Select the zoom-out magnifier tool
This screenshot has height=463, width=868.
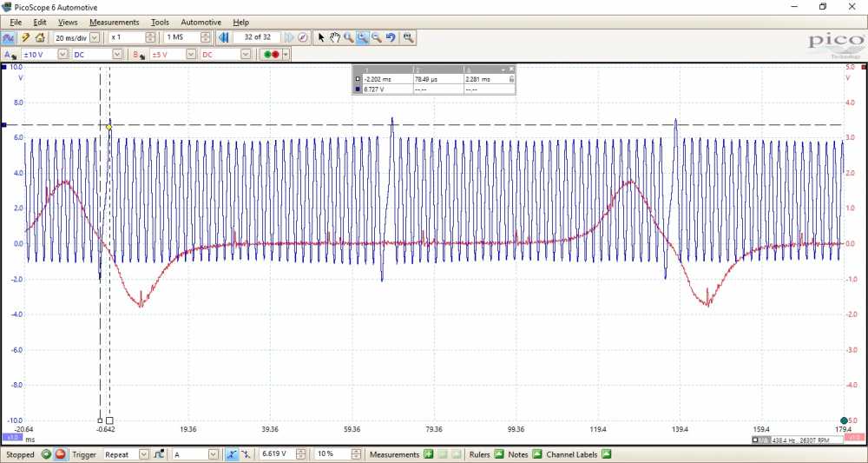coord(377,37)
